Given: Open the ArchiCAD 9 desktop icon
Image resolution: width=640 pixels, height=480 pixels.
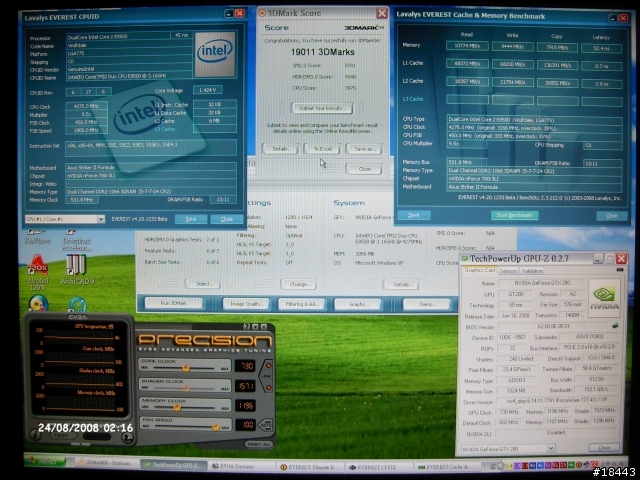Looking at the screenshot, I should coord(76,269).
